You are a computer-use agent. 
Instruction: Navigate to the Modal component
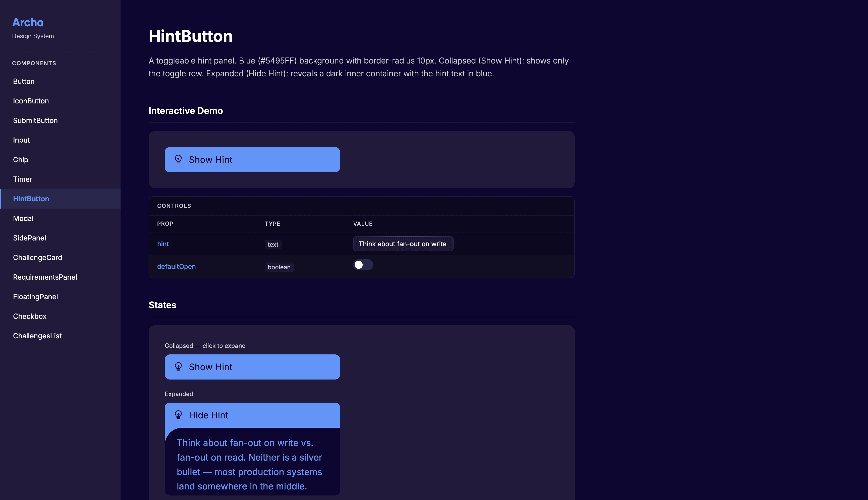[23, 218]
